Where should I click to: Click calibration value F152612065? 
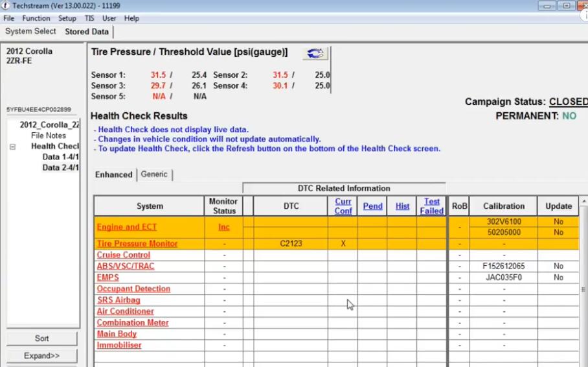coord(504,266)
